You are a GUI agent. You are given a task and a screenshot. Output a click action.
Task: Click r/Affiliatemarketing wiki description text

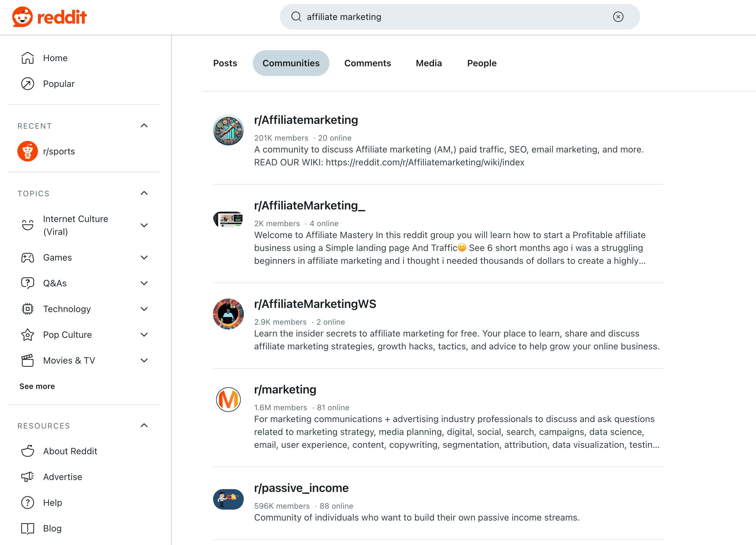449,156
